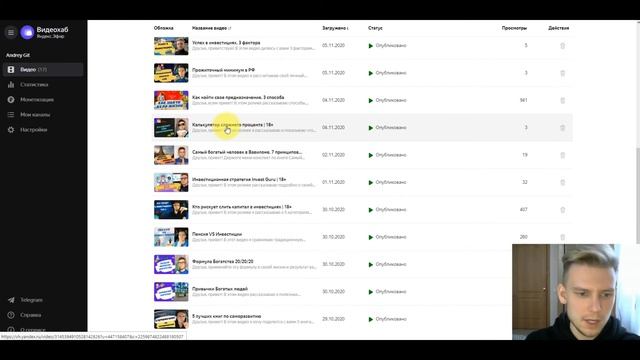Click the Статистика bar chart icon

click(x=11, y=84)
